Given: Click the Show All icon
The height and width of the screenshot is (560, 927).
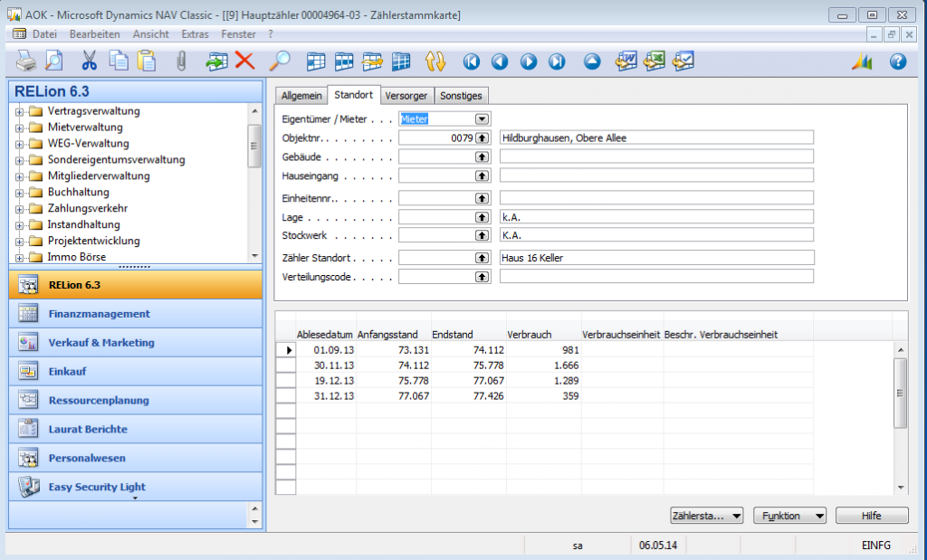Looking at the screenshot, I should [x=401, y=62].
